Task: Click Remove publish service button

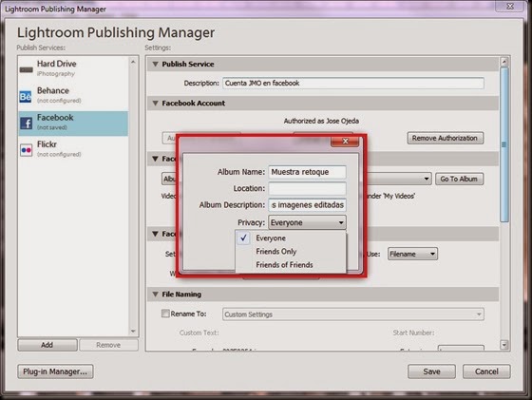Action: pyautogui.click(x=108, y=345)
